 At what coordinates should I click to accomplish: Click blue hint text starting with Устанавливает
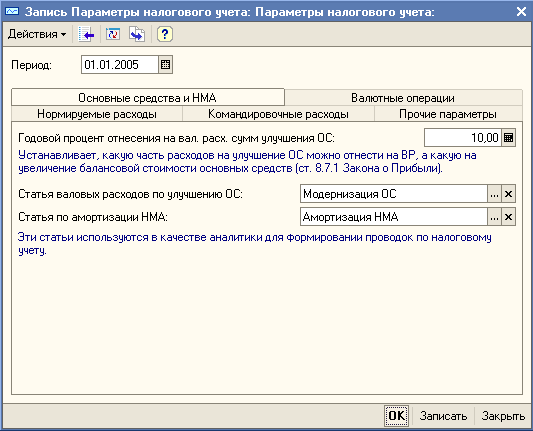point(247,162)
